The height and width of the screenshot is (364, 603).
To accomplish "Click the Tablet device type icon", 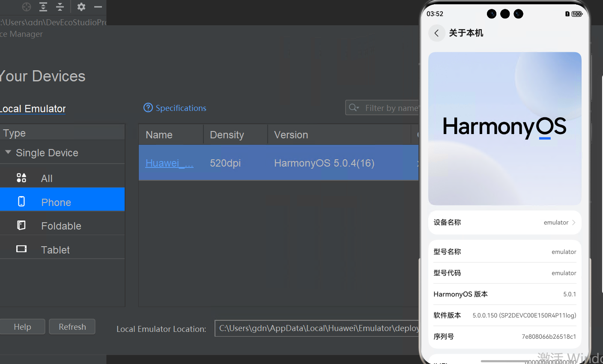I will [x=21, y=249].
